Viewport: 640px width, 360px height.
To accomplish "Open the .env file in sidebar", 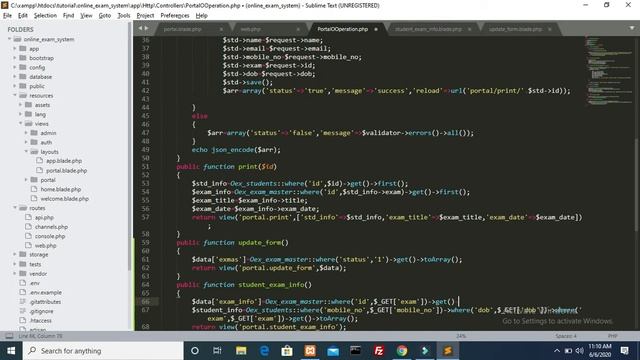I will pos(34,283).
